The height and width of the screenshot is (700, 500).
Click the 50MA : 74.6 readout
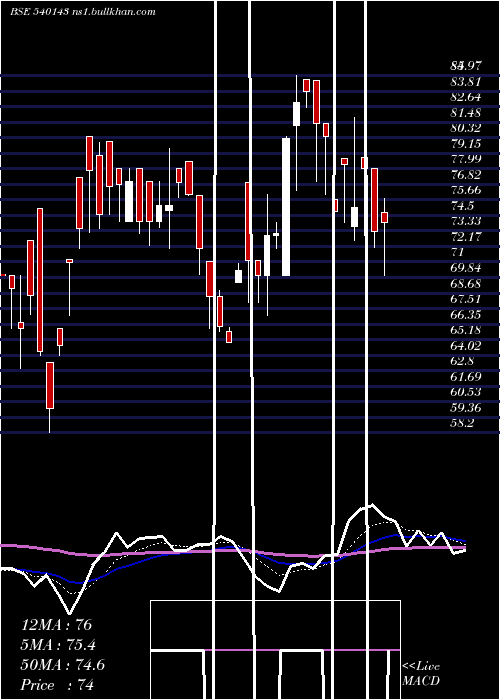click(62, 665)
